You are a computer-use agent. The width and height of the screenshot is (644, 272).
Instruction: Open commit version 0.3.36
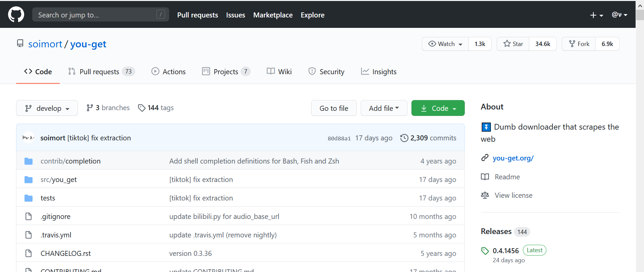(190, 254)
